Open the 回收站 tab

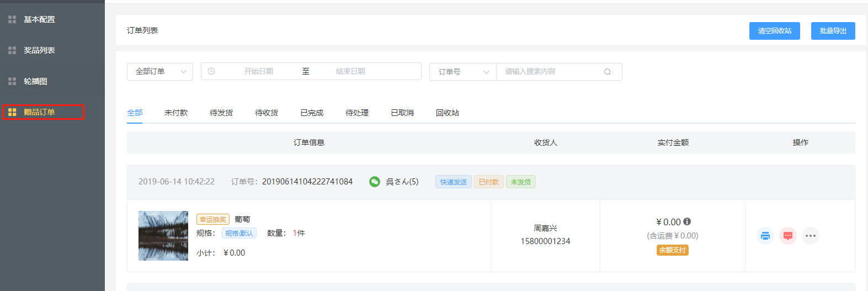(448, 113)
